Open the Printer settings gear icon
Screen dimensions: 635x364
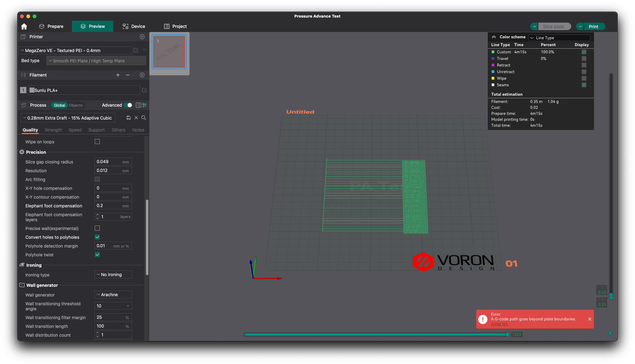(142, 37)
